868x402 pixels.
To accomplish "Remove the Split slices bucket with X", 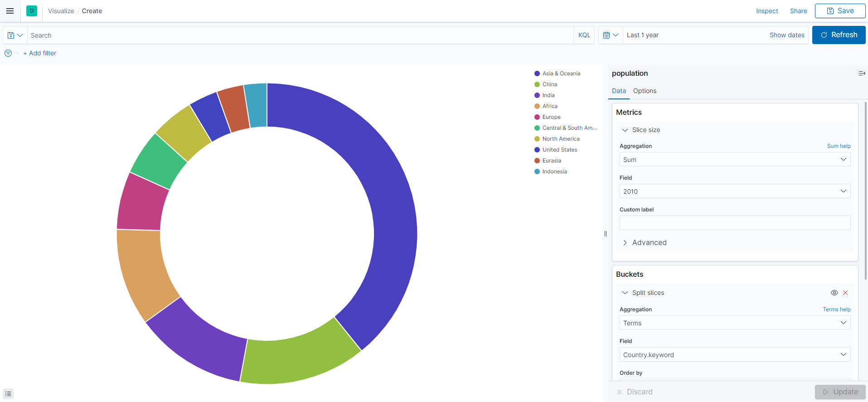I will click(x=845, y=293).
